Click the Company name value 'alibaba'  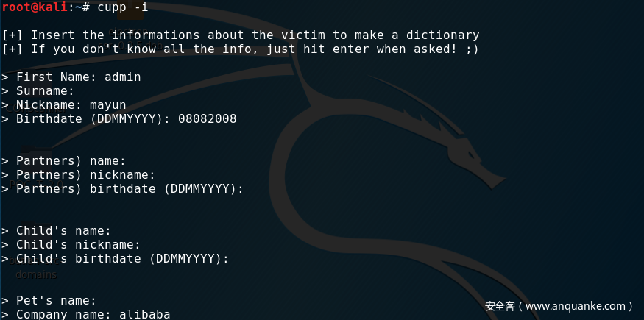click(x=144, y=315)
